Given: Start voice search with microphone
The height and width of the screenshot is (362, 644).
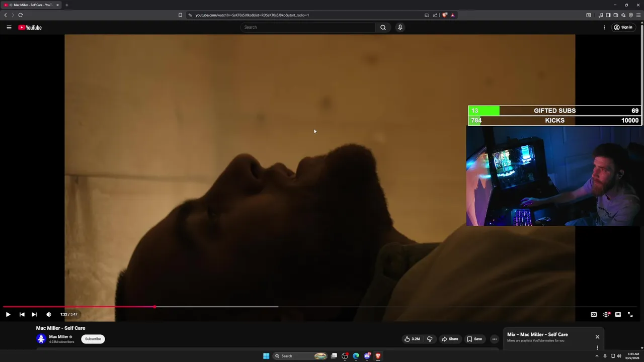Looking at the screenshot, I should coord(400,27).
